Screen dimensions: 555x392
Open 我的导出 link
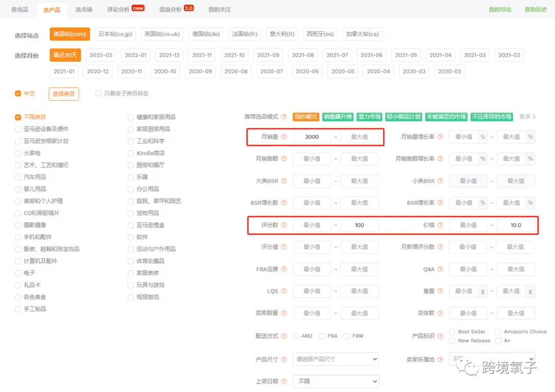(500, 10)
